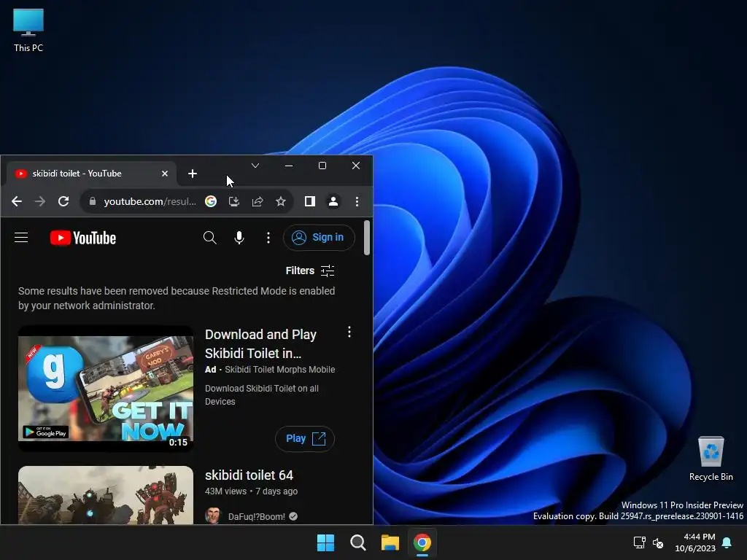Open YouTube search magnifier
747x560 pixels.
tap(209, 237)
